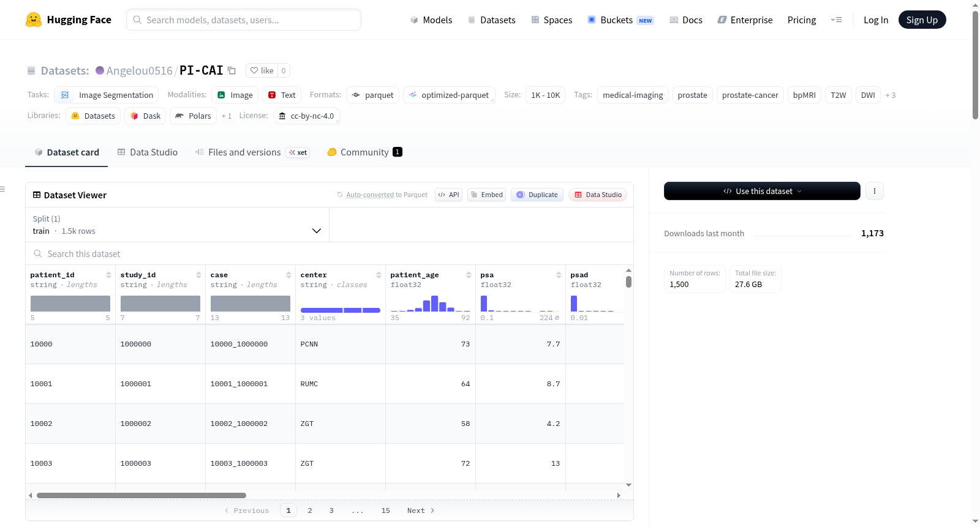Click the table horizontal scrollbar thumb
980x527 pixels.
point(141,495)
